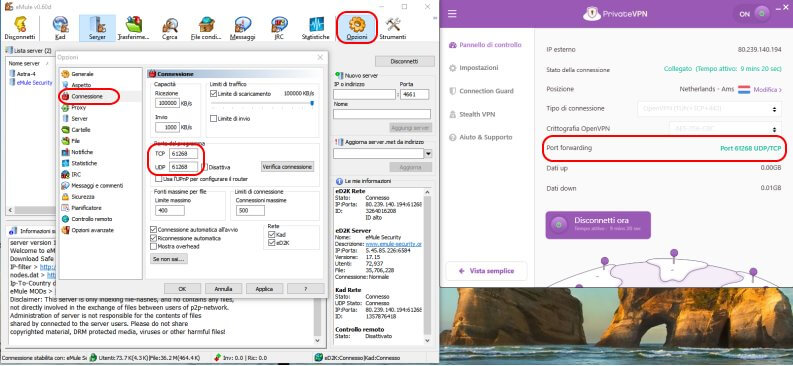793x366 pixels.
Task: Select IRC in the options list
Action: tap(76, 174)
